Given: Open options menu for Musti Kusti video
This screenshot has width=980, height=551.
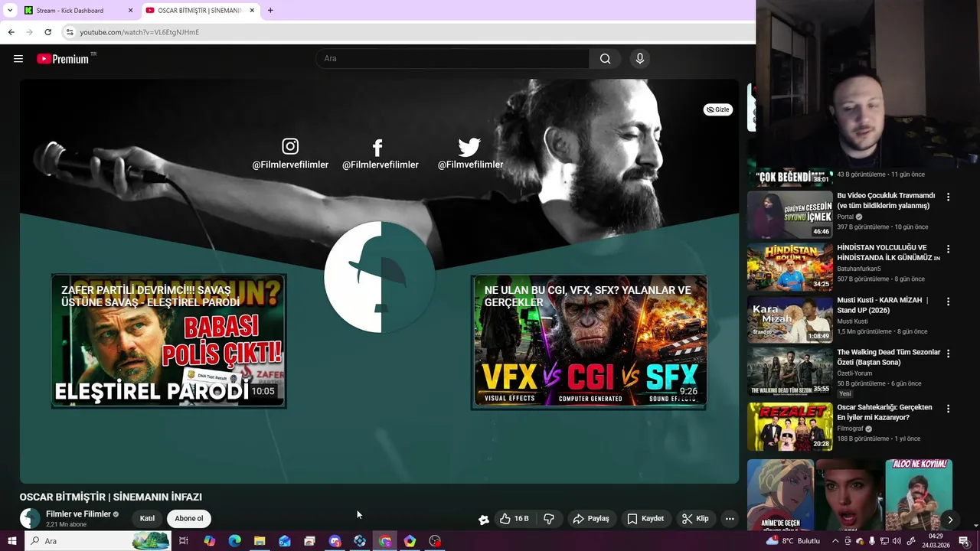Looking at the screenshot, I should (948, 302).
